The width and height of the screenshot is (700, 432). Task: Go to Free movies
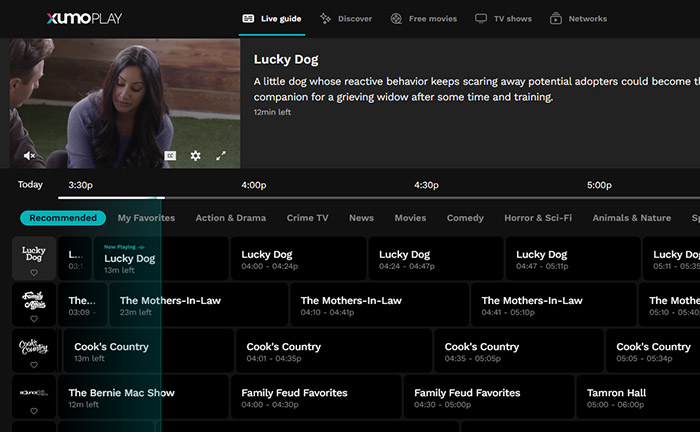[x=424, y=19]
